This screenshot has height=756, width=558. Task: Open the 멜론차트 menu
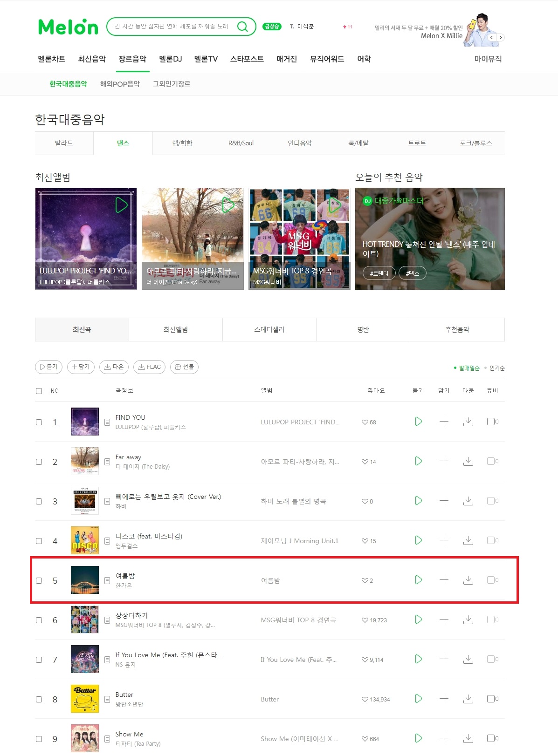click(52, 59)
